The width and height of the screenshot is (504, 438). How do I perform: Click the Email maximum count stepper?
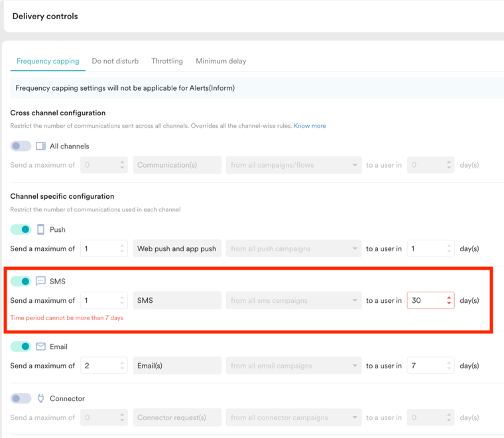122,366
